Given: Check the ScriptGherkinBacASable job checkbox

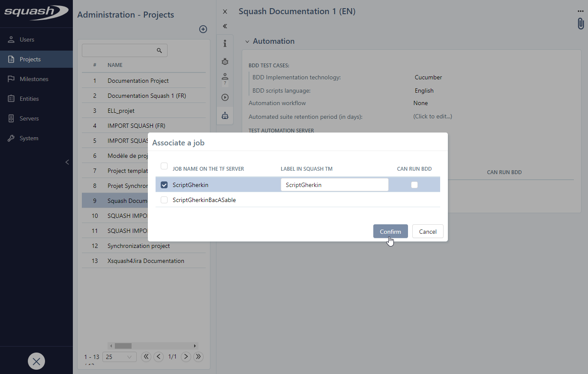Looking at the screenshot, I should click(x=164, y=200).
